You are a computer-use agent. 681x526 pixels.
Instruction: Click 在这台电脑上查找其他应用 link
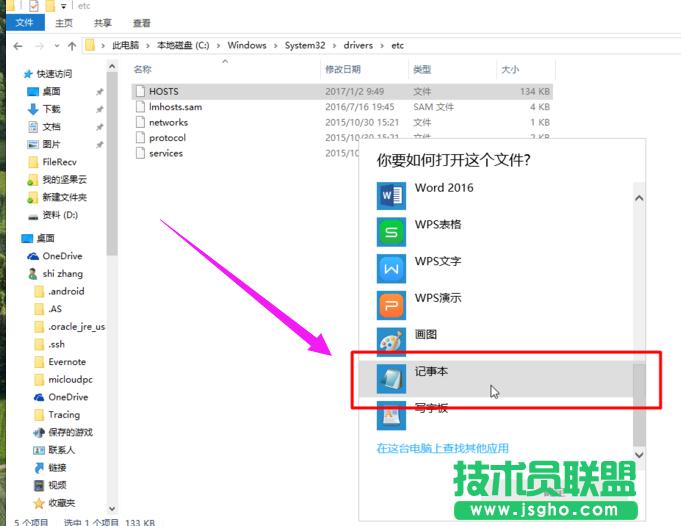click(x=442, y=449)
